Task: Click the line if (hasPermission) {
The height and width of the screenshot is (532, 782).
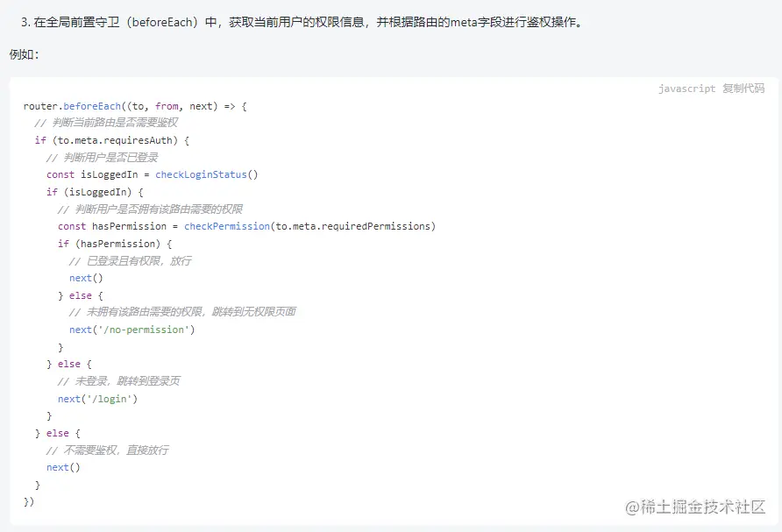Action: click(115, 244)
